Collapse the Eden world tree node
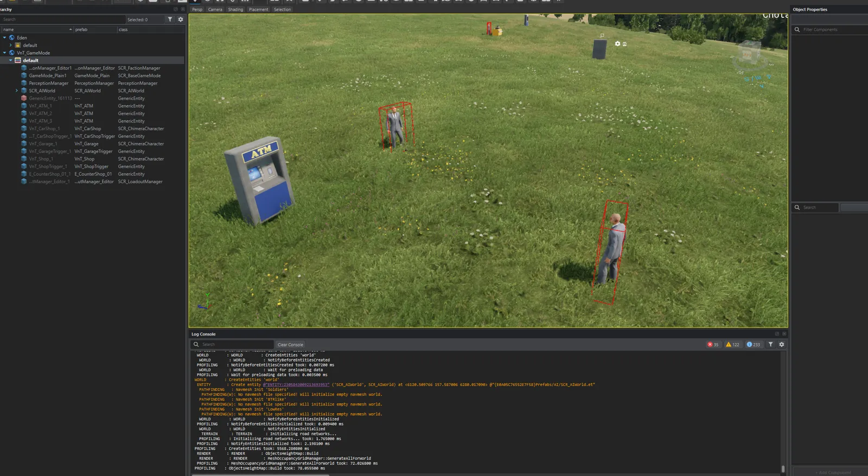Viewport: 868px width, 476px height. coord(5,37)
